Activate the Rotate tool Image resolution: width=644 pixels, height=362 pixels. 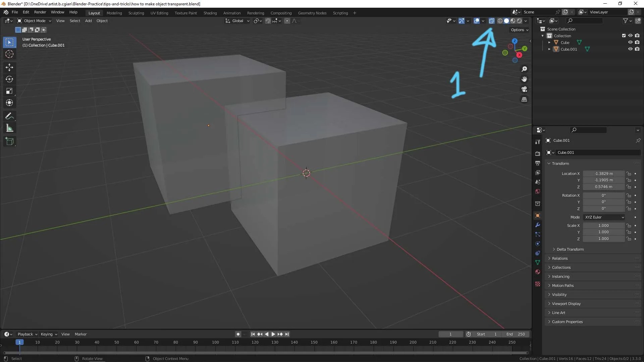pyautogui.click(x=9, y=79)
